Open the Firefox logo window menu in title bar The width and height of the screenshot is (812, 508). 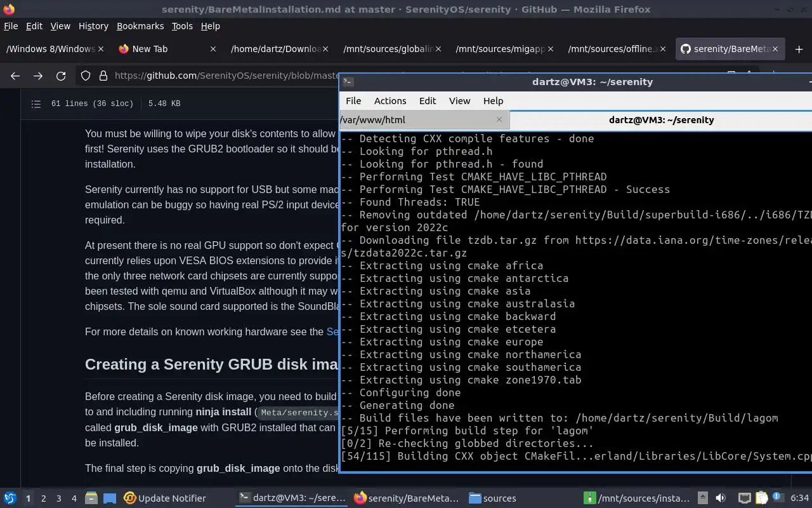click(8, 9)
